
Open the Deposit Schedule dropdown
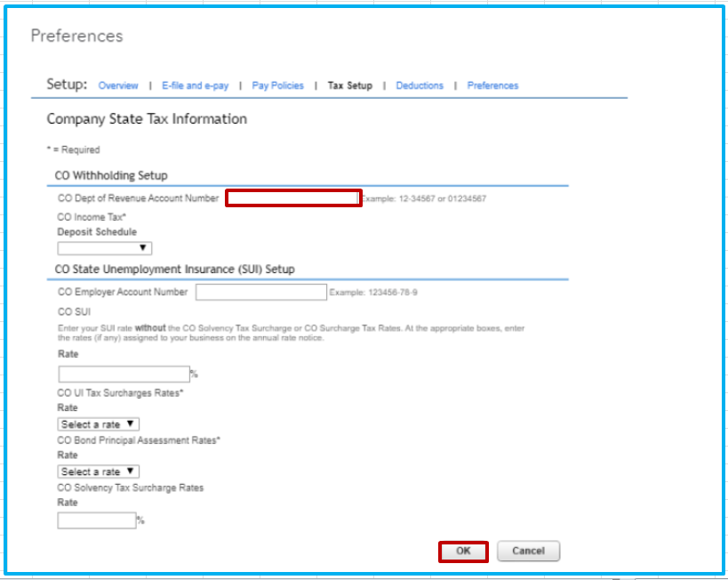(x=105, y=248)
